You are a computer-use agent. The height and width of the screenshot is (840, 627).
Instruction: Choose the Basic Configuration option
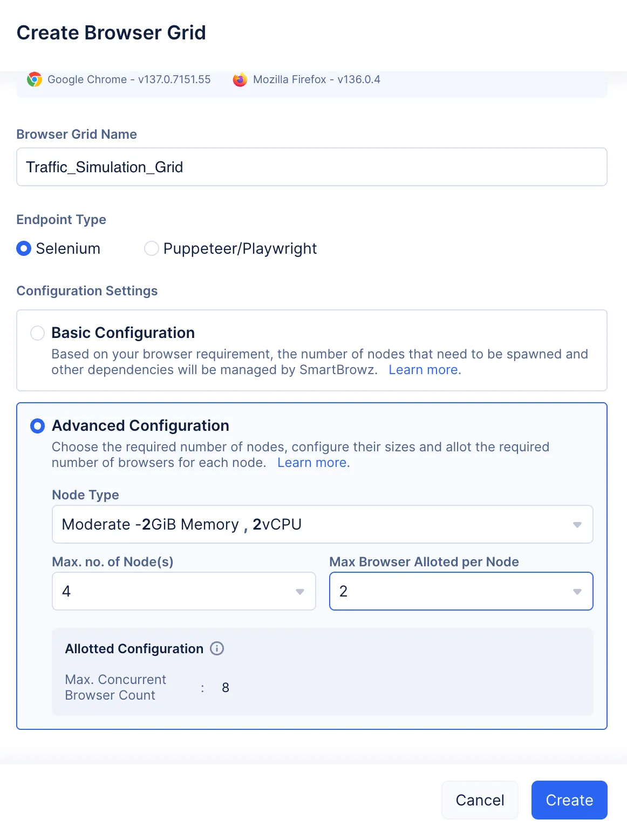coord(37,333)
